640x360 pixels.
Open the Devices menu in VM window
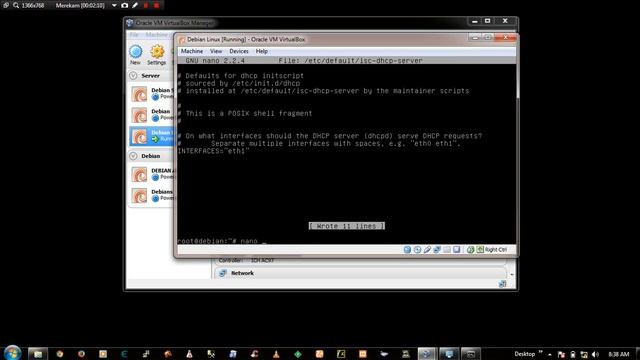(239, 51)
